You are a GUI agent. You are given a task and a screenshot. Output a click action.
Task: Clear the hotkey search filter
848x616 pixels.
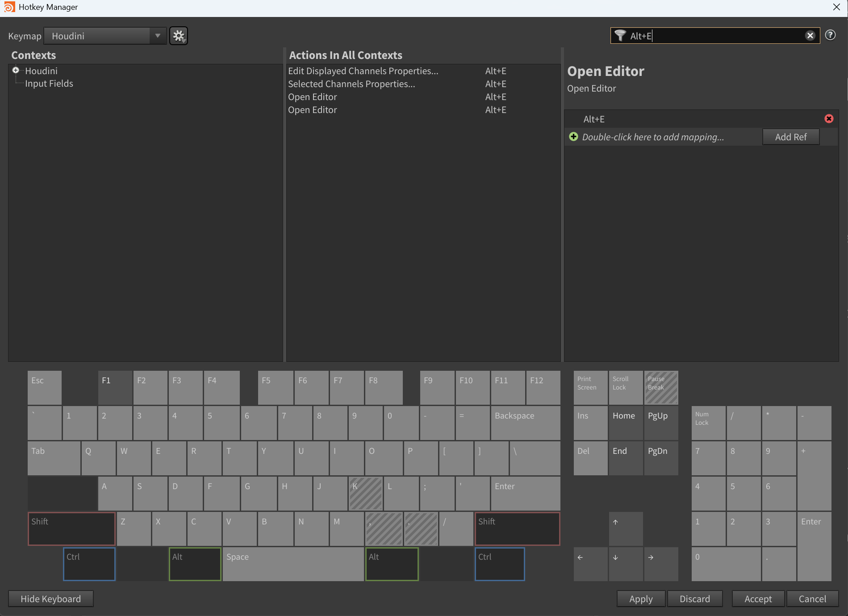pos(810,36)
